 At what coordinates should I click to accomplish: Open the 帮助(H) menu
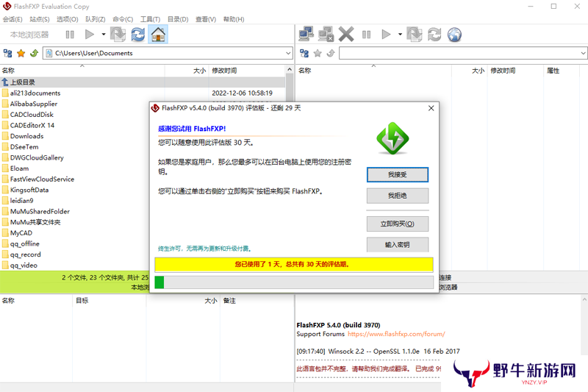point(234,19)
